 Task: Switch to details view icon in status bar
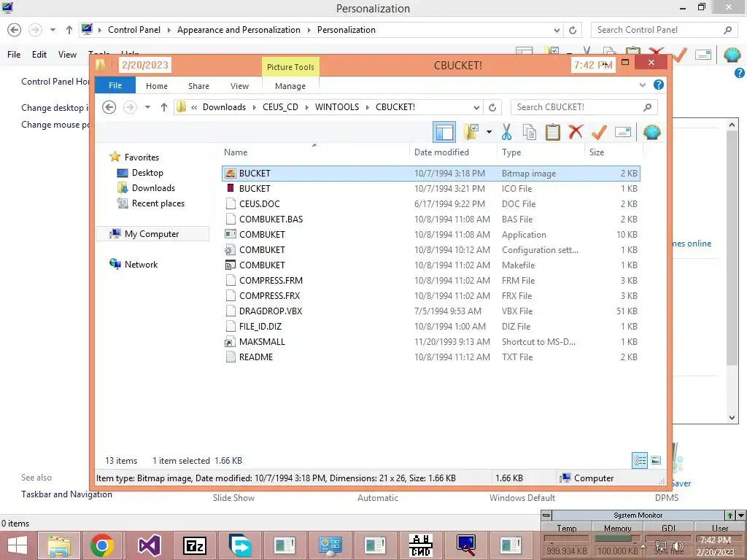pyautogui.click(x=640, y=460)
